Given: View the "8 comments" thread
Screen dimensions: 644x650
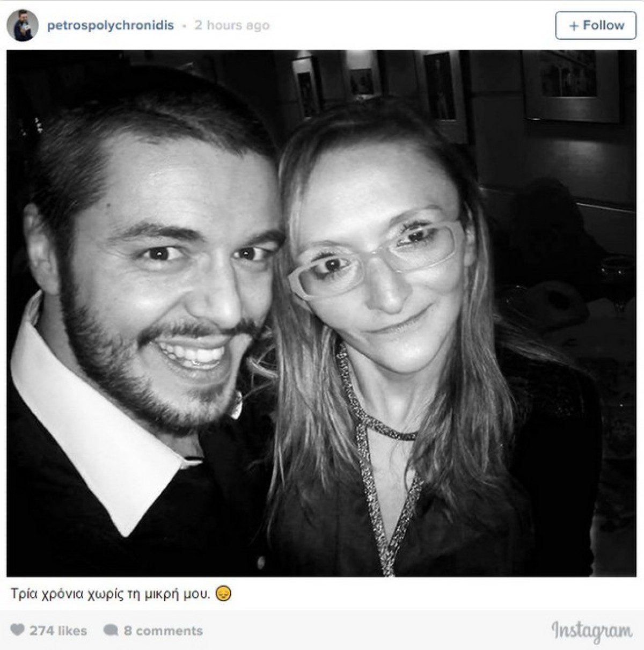Looking at the screenshot, I should pyautogui.click(x=163, y=631).
